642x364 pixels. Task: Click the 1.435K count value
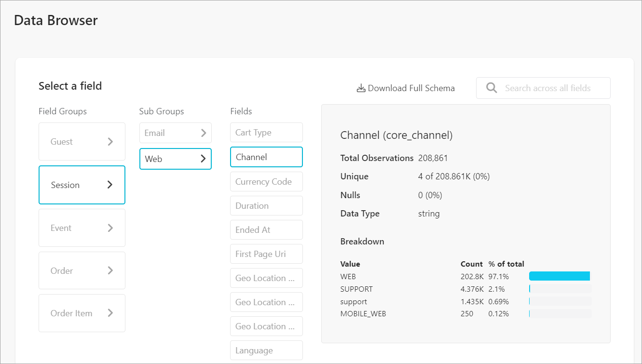(472, 302)
